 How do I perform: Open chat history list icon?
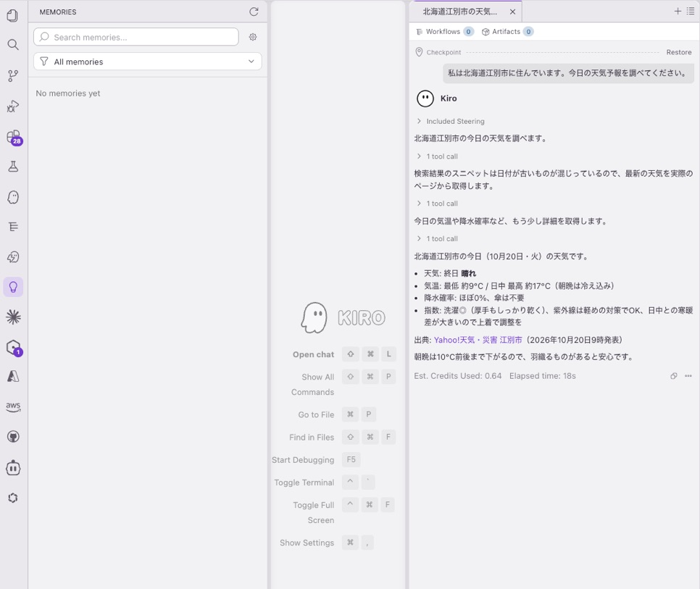(x=690, y=11)
